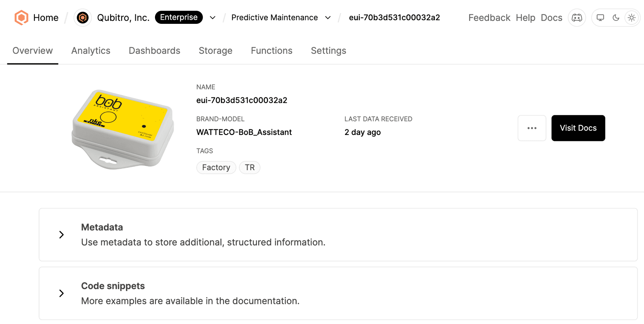Viewport: 644px width, 324px height.
Task: Click the Help link
Action: click(525, 17)
